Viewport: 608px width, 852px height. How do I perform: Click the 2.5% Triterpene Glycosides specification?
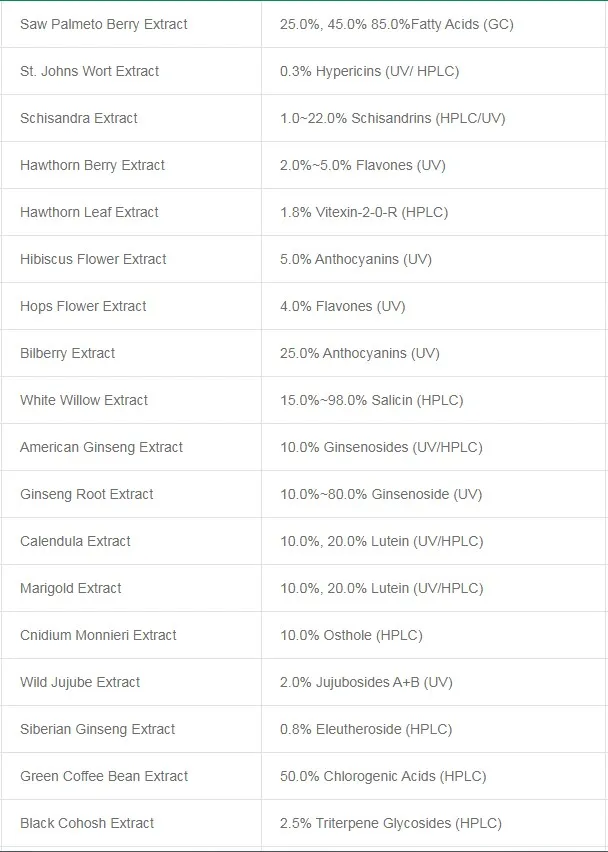pyautogui.click(x=391, y=823)
